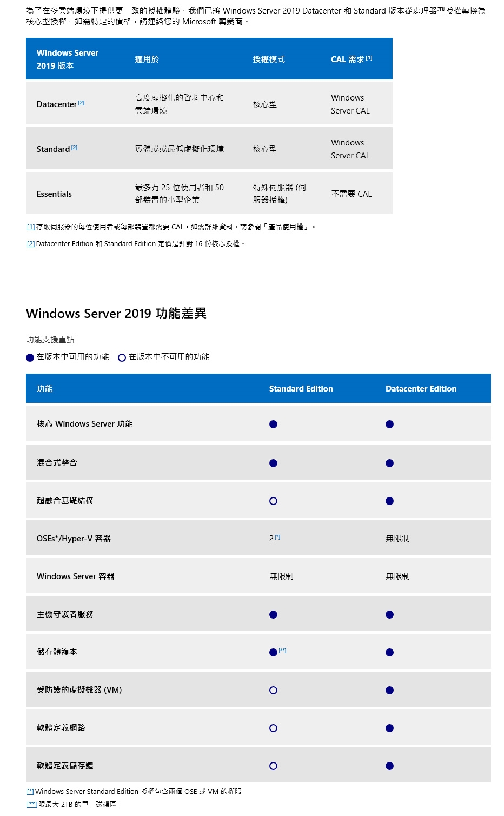Click the [2] superscript next to Standard

pos(74,148)
